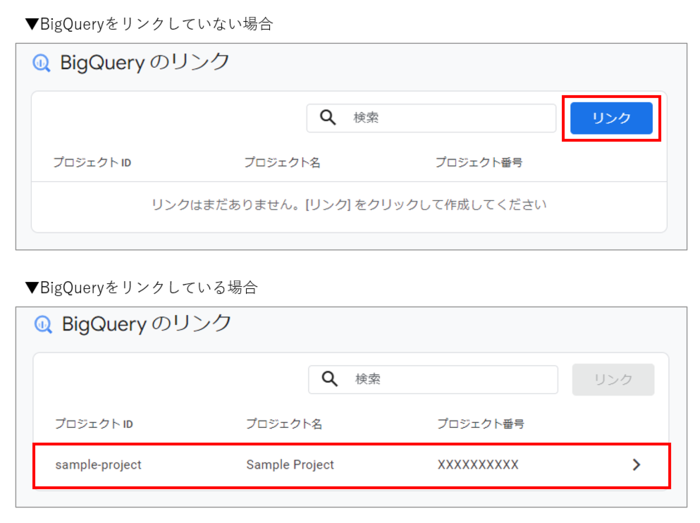Click the プロジェクト名 header in the linked table
Screen dimensions: 700x523
coord(284,423)
